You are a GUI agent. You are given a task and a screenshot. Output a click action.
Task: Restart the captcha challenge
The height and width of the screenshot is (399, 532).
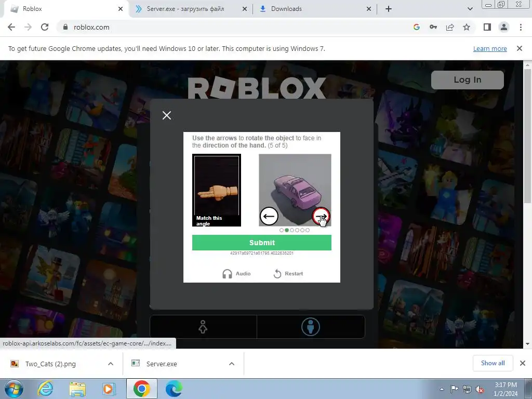pyautogui.click(x=288, y=273)
